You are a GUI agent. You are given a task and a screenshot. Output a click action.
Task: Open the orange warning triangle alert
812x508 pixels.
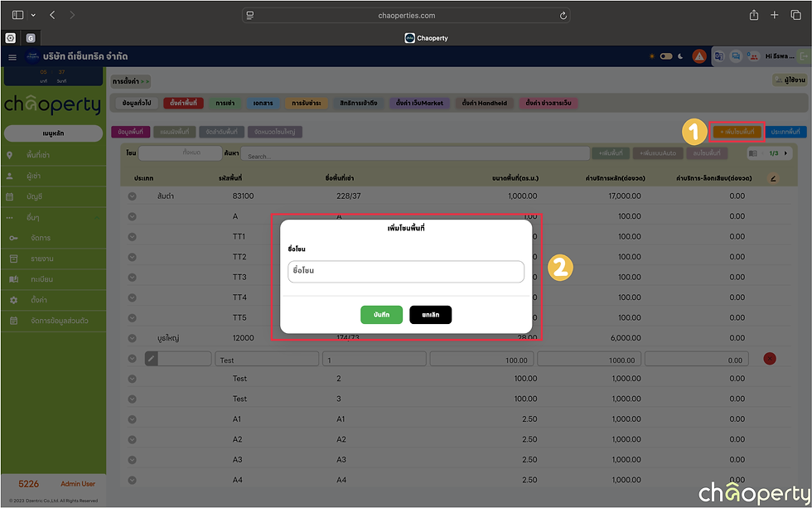pyautogui.click(x=699, y=56)
